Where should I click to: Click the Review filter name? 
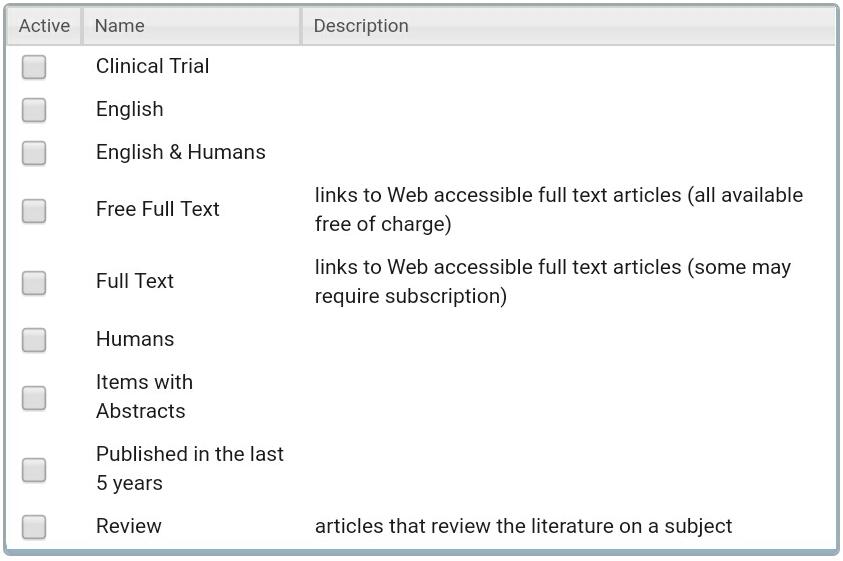click(128, 526)
